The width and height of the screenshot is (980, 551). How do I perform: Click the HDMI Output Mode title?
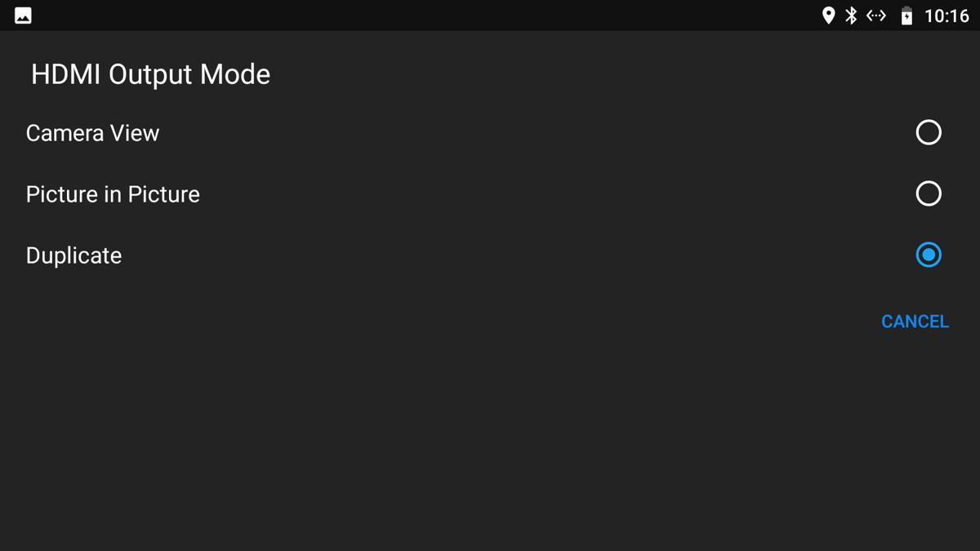coord(150,74)
